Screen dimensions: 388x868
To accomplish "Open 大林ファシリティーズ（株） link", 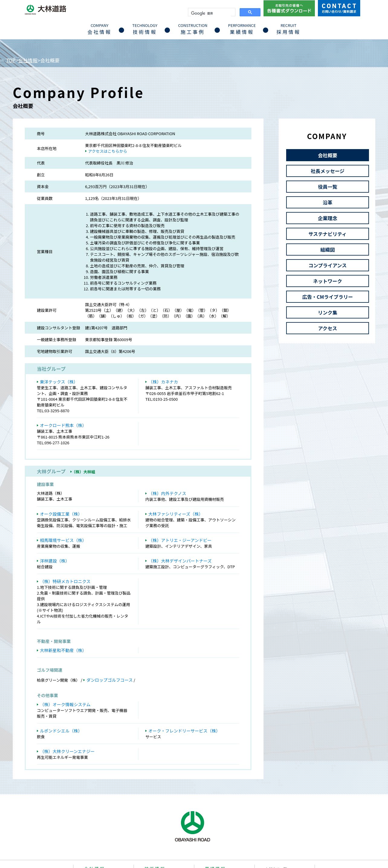I will pos(174,514).
